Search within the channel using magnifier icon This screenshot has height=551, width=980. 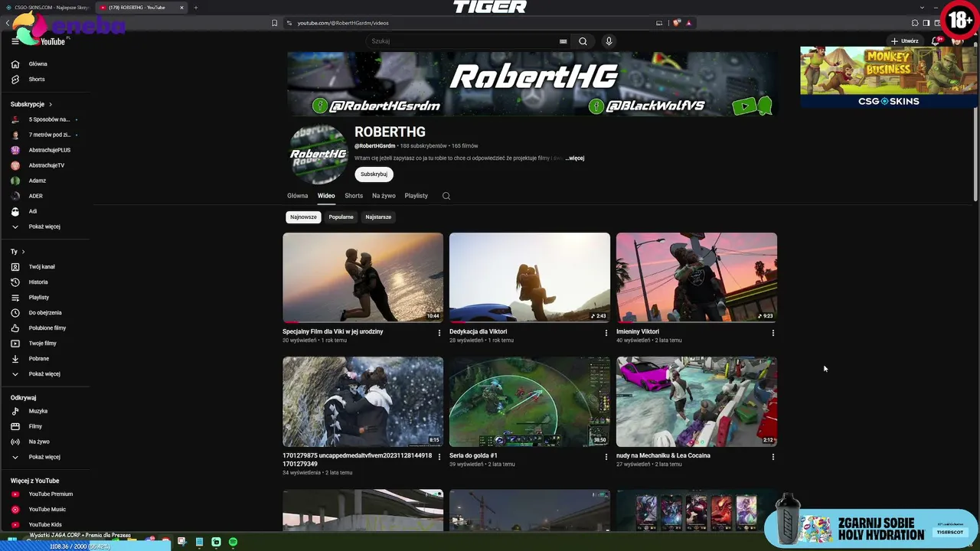[x=446, y=196]
